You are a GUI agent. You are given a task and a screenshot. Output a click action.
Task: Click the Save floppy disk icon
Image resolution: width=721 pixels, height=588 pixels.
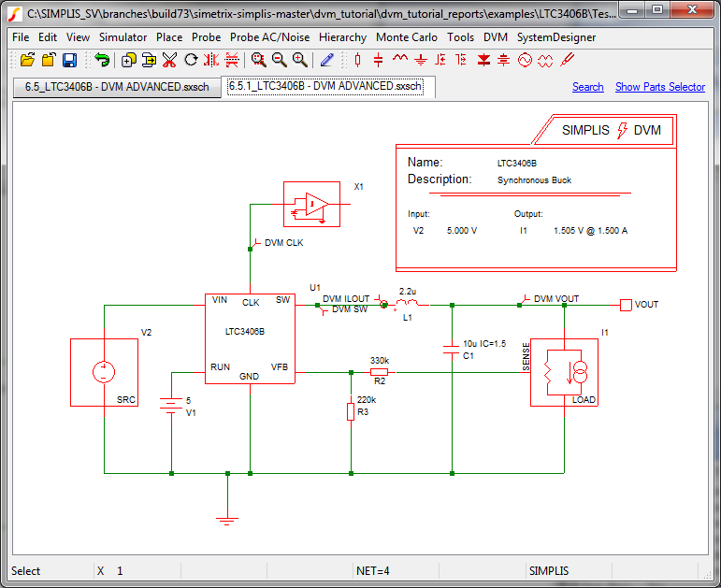(69, 60)
